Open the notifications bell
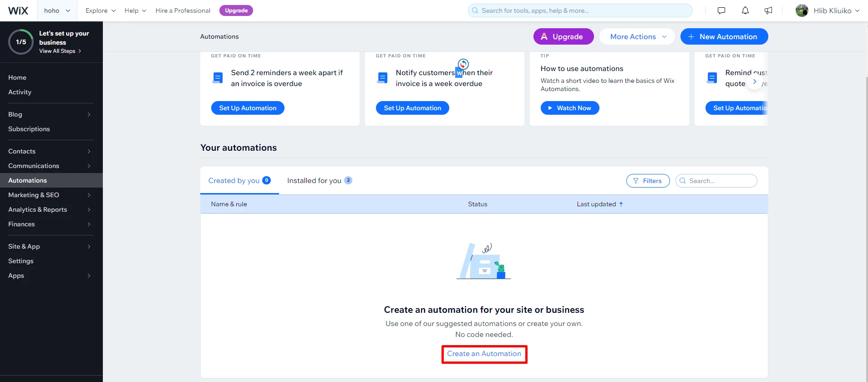This screenshot has height=382, width=868. [x=745, y=10]
